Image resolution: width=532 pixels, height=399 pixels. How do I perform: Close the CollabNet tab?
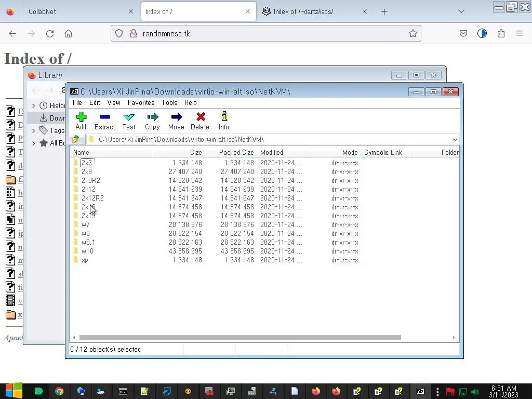[130, 11]
